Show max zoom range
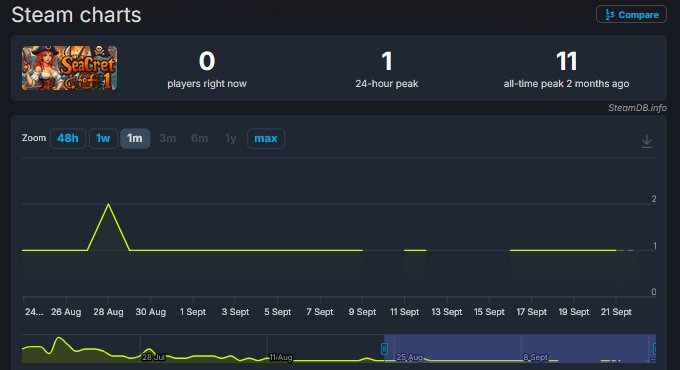The width and height of the screenshot is (680, 370). [x=266, y=138]
